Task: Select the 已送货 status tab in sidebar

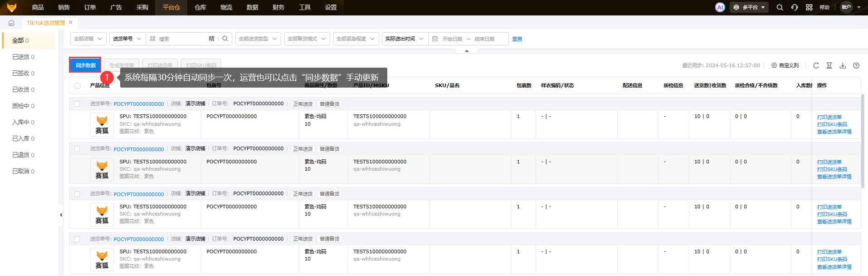Action: coord(23,57)
